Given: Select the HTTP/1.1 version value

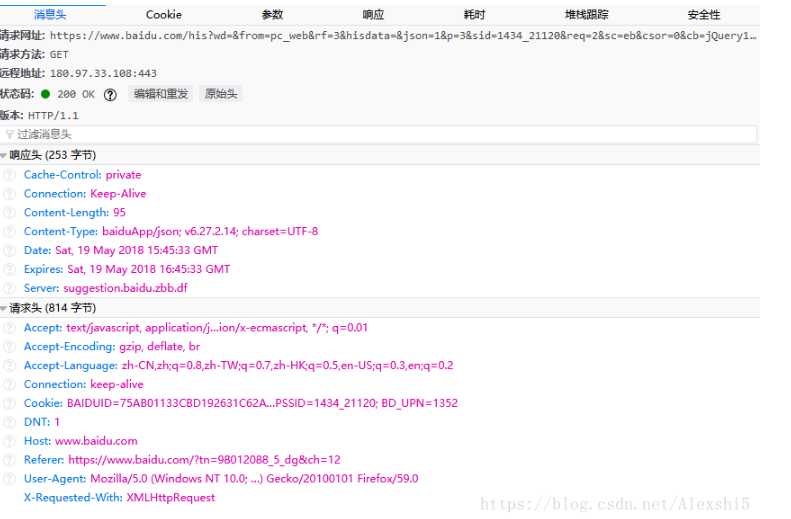Looking at the screenshot, I should (x=53, y=116).
